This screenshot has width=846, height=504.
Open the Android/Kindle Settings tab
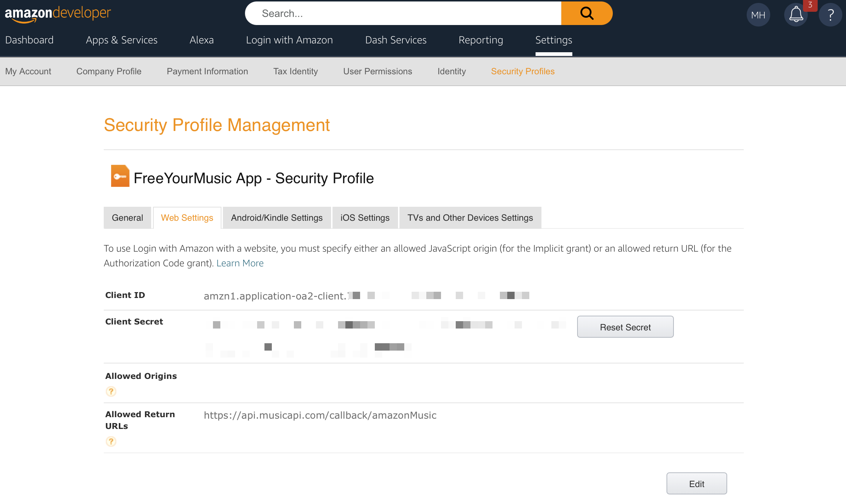click(276, 217)
